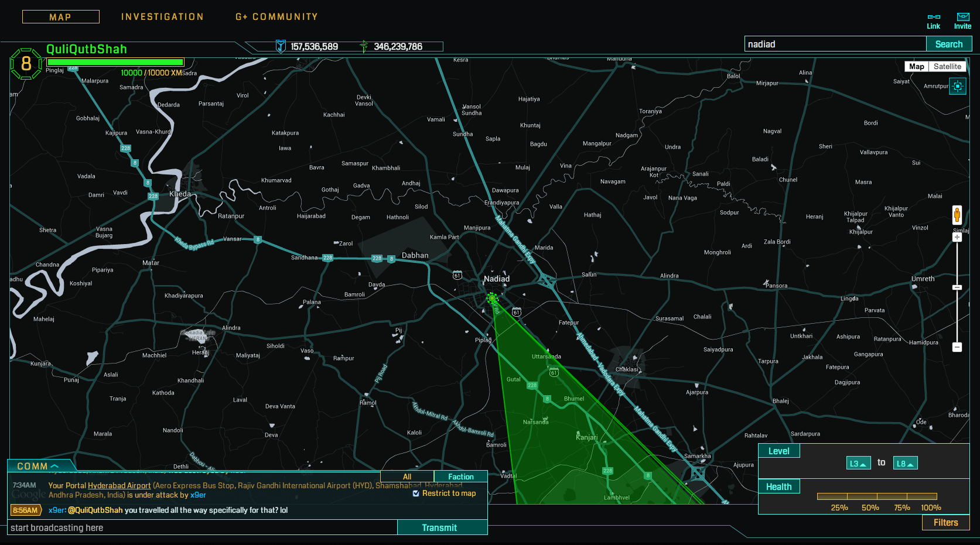
Task: Click the Filters button
Action: [945, 523]
